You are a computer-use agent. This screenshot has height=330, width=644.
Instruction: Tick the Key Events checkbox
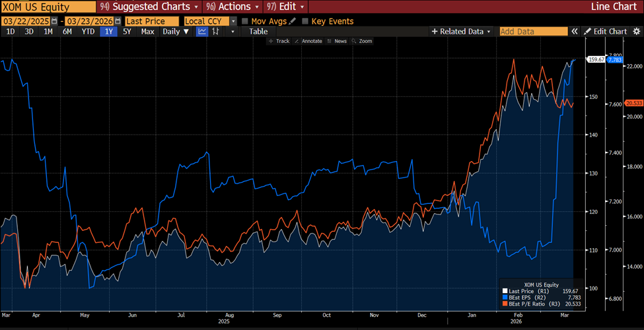305,21
